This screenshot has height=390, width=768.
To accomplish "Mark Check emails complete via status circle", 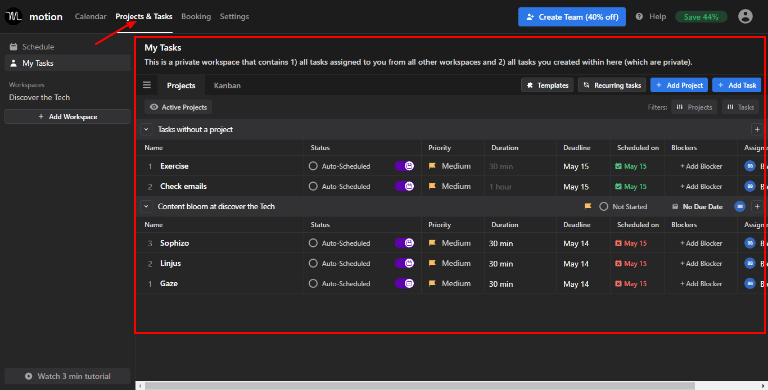I will (313, 186).
